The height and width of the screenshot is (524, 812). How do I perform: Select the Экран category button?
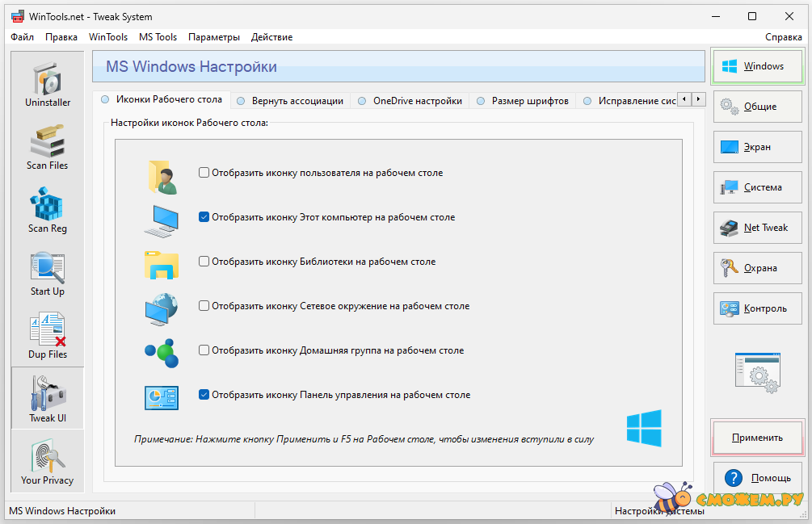click(x=758, y=147)
